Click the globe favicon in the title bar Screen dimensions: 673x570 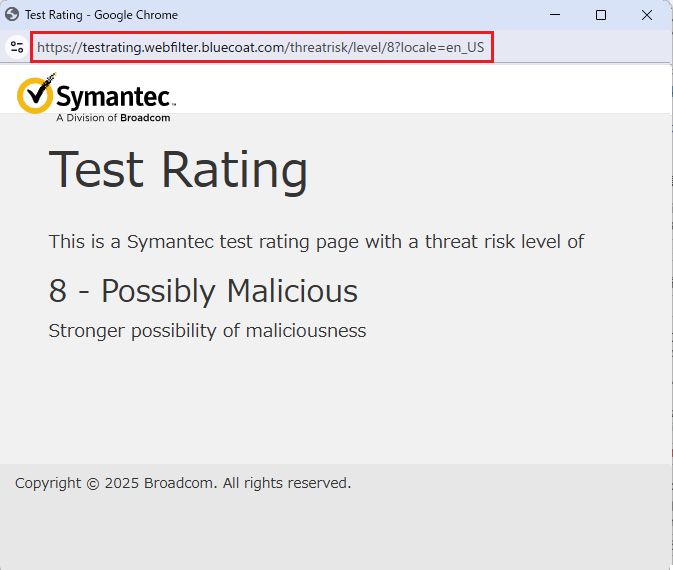[x=13, y=15]
